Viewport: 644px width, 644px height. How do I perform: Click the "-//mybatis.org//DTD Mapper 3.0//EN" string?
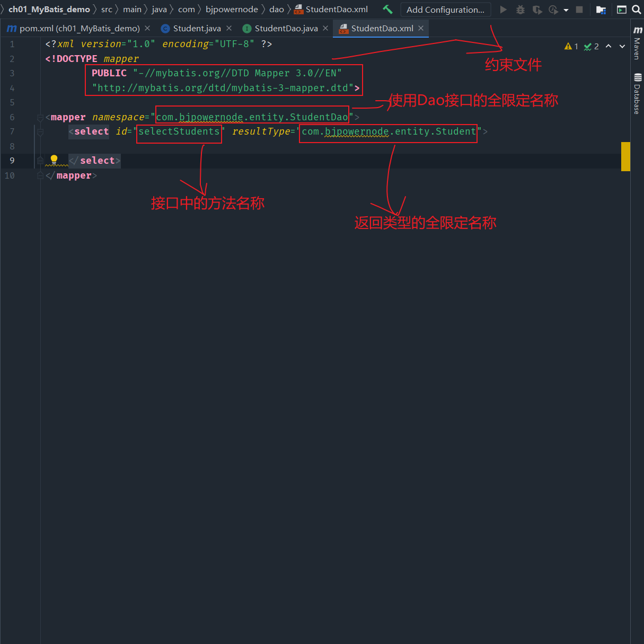point(237,73)
